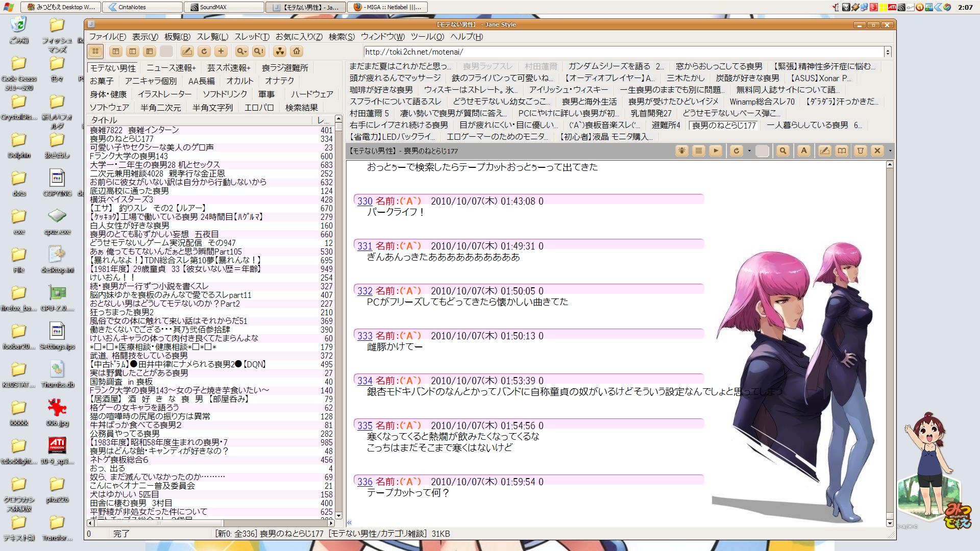Click the play arrow icon in thread toolbar

click(x=716, y=151)
